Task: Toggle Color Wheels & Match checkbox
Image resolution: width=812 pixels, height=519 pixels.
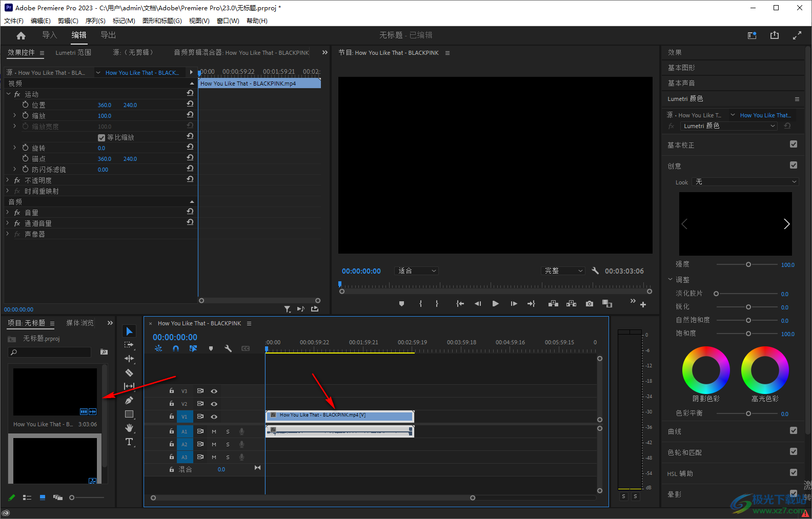Action: pyautogui.click(x=794, y=451)
